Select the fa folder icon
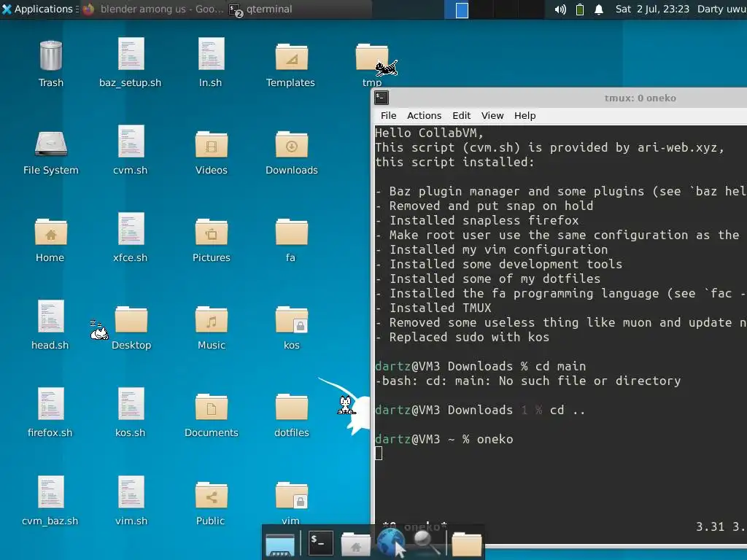747x560 pixels. click(291, 232)
